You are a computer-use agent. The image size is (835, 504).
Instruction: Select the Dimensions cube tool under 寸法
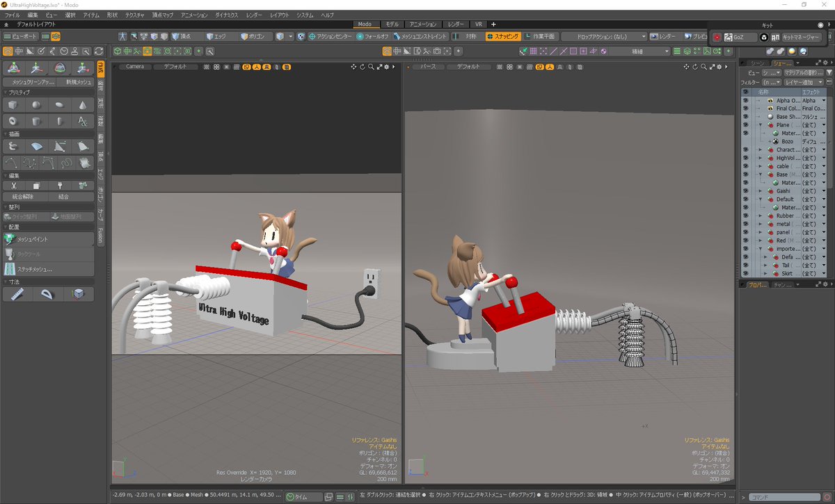point(79,295)
